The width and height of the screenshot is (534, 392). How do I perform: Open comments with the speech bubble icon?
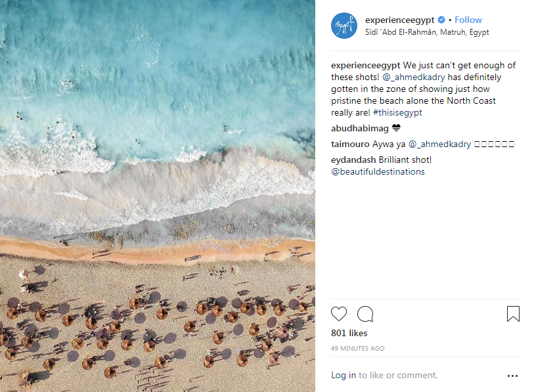pos(365,314)
